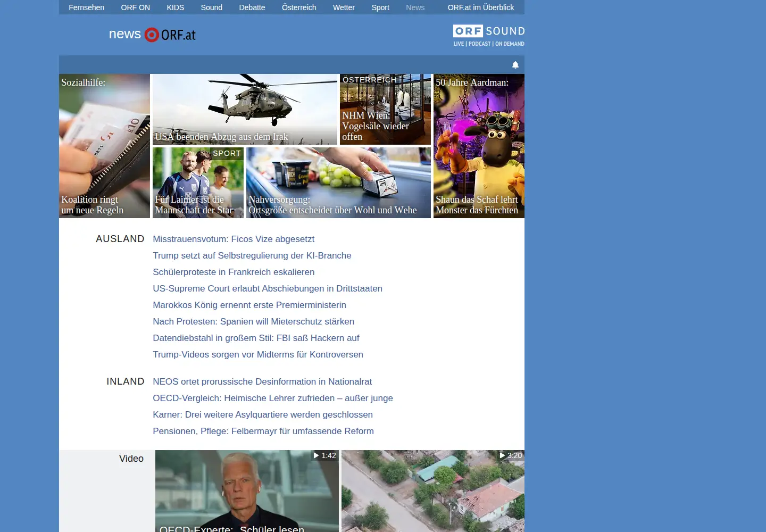Viewport: 766px width, 532px height.
Task: Play the 3:20 aerial village video
Action: click(x=433, y=491)
